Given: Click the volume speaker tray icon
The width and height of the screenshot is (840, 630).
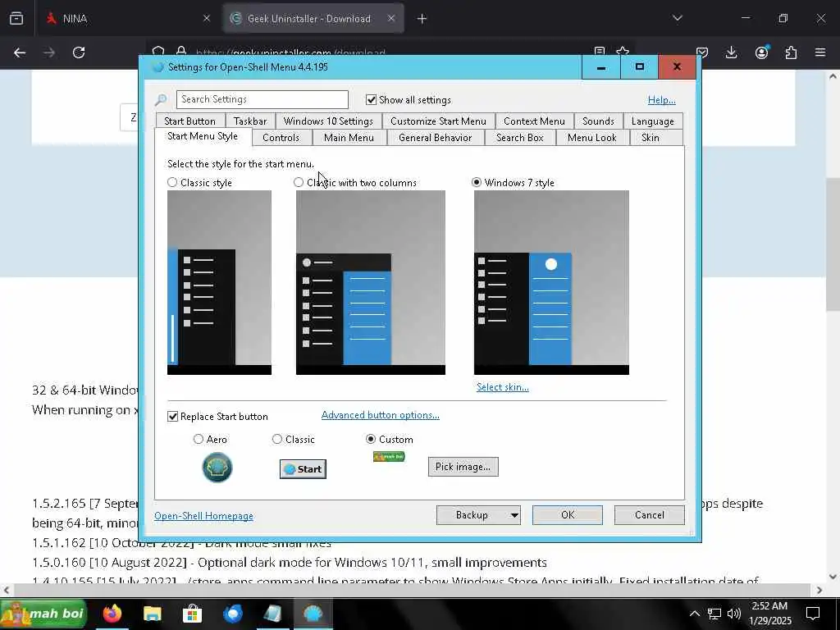Looking at the screenshot, I should [734, 614].
